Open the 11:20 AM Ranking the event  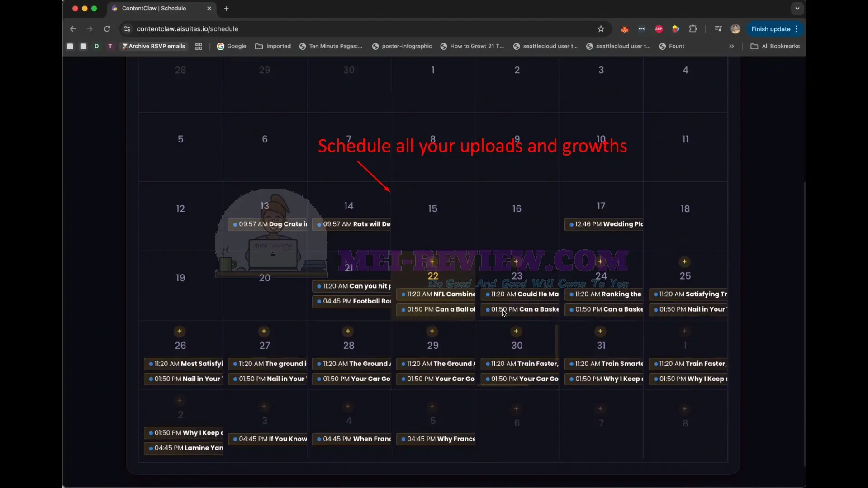coord(604,294)
